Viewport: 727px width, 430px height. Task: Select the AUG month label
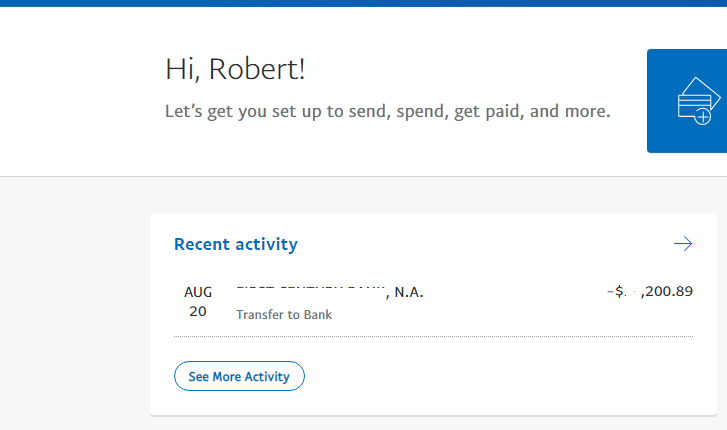coord(198,293)
